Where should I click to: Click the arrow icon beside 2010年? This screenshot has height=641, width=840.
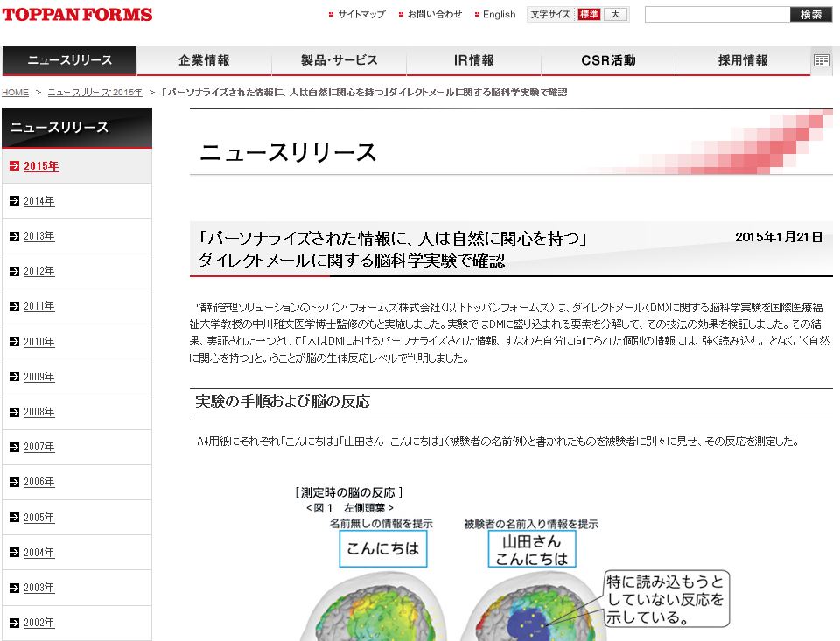tap(15, 342)
